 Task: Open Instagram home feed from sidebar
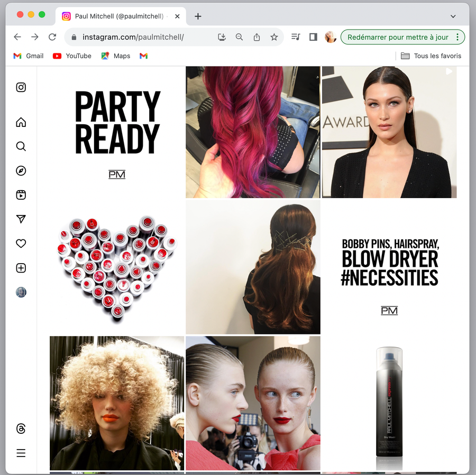click(x=21, y=123)
